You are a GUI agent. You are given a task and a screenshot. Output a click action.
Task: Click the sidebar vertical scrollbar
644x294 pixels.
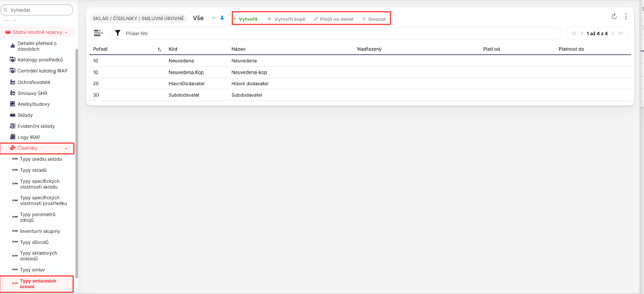click(x=77, y=164)
